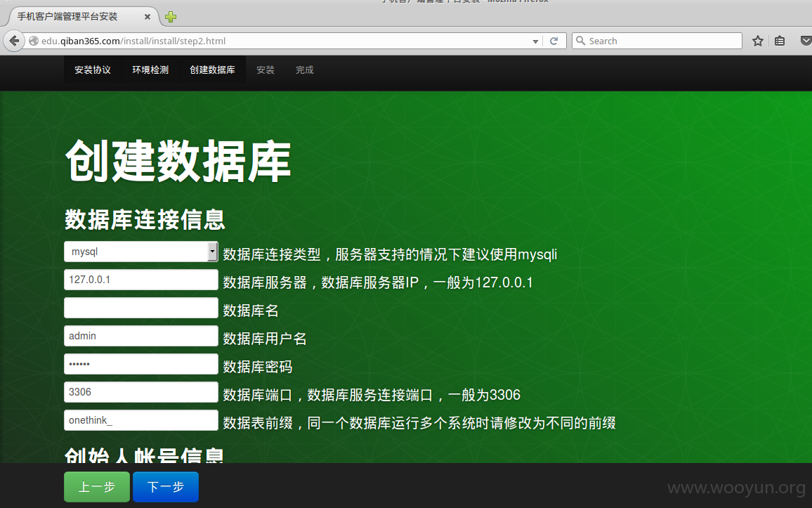The height and width of the screenshot is (508, 812).
Task: Click the 数据库用户名 label
Action: point(265,339)
